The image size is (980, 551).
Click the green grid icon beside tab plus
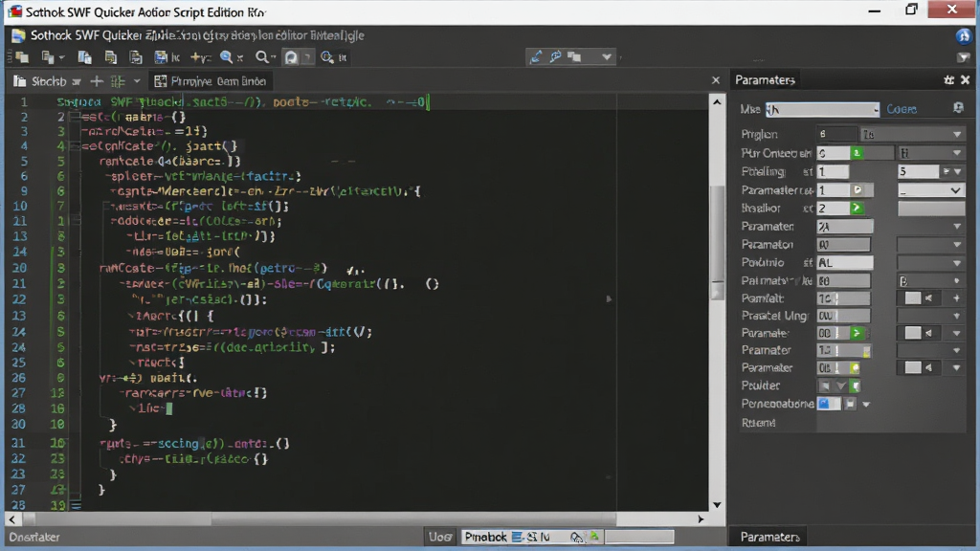(x=118, y=81)
